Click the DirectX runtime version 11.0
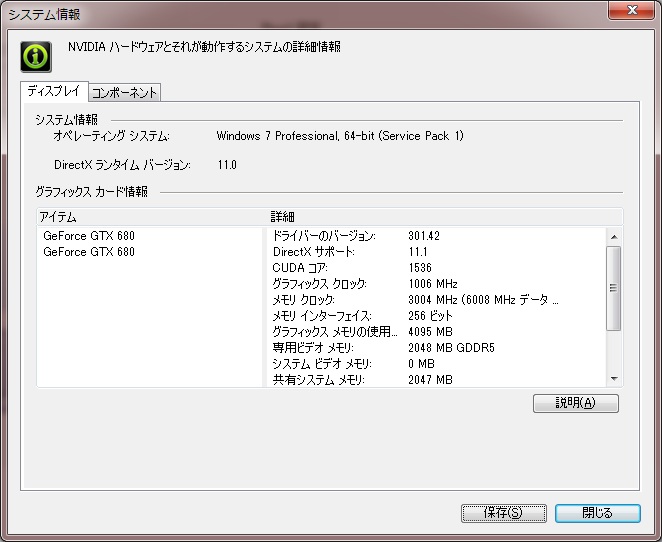662x542 pixels. point(227,165)
